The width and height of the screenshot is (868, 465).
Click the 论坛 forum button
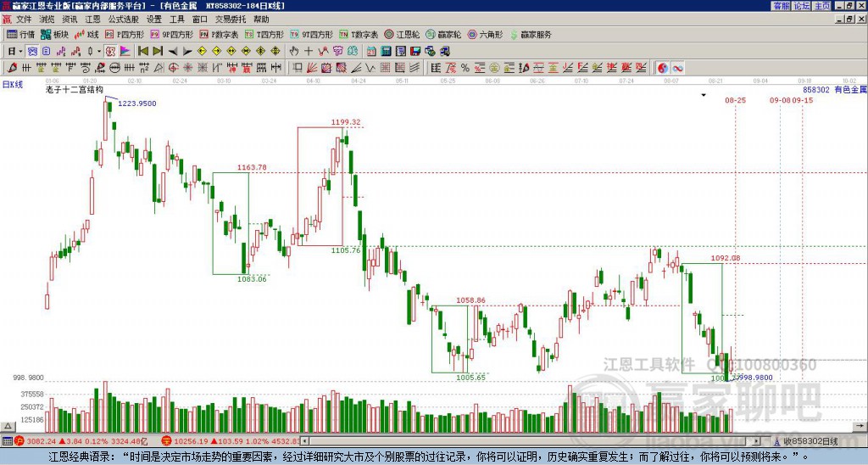(x=801, y=6)
